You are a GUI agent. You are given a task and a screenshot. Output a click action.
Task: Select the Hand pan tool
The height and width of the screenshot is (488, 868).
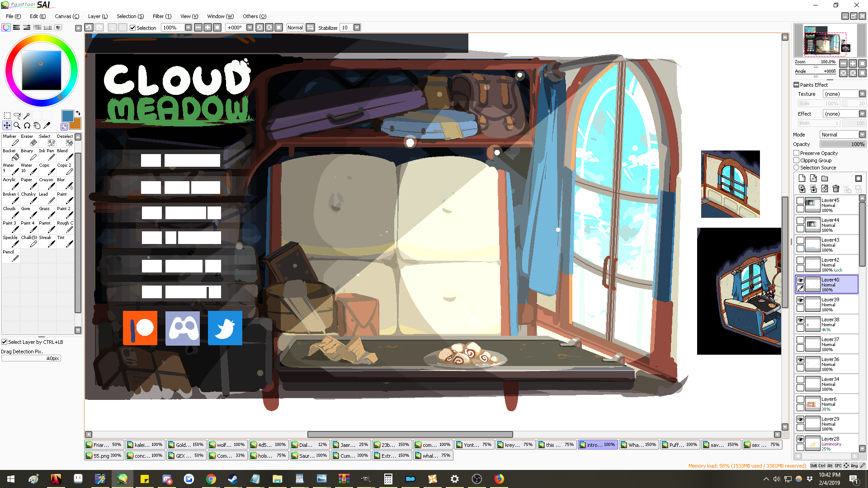[37, 126]
